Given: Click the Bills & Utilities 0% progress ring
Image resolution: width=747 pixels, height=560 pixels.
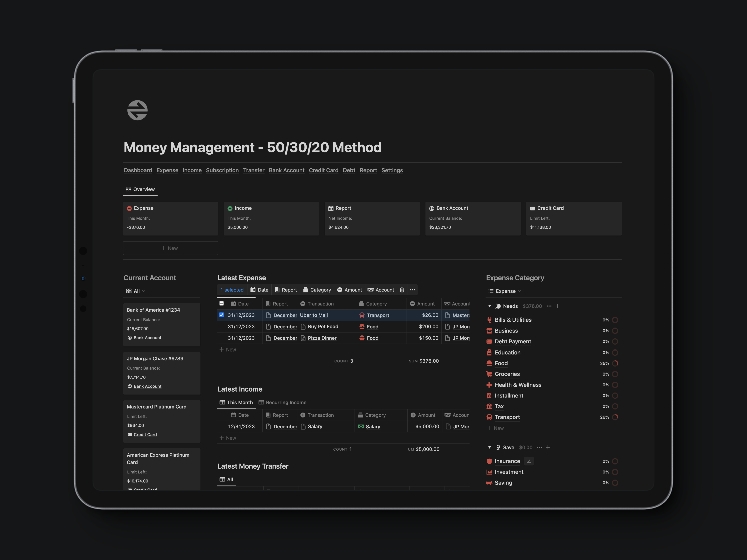Looking at the screenshot, I should point(615,320).
